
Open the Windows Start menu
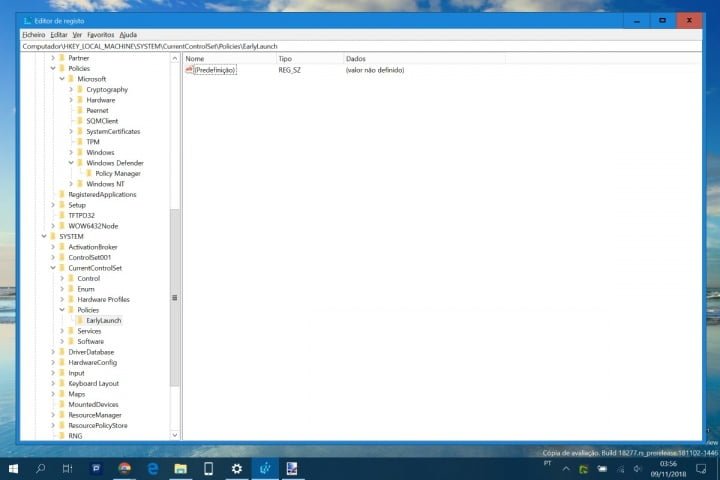coord(13,469)
